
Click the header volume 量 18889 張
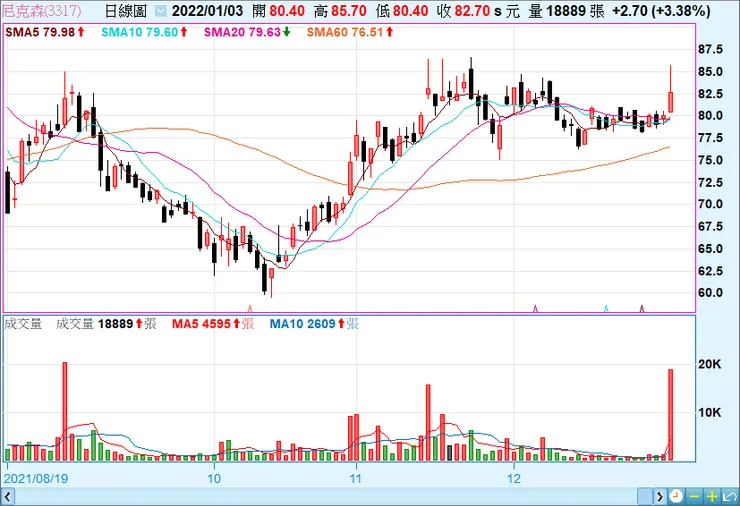pos(566,11)
